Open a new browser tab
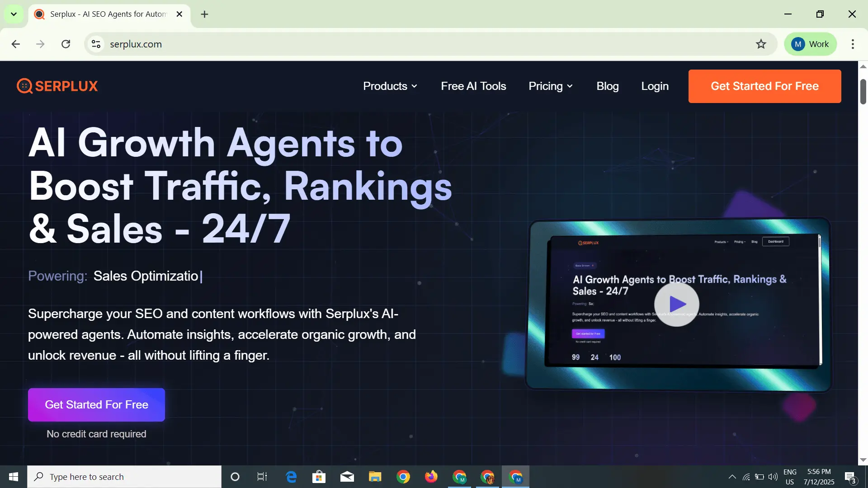Screen dimensions: 868x488 (204, 14)
